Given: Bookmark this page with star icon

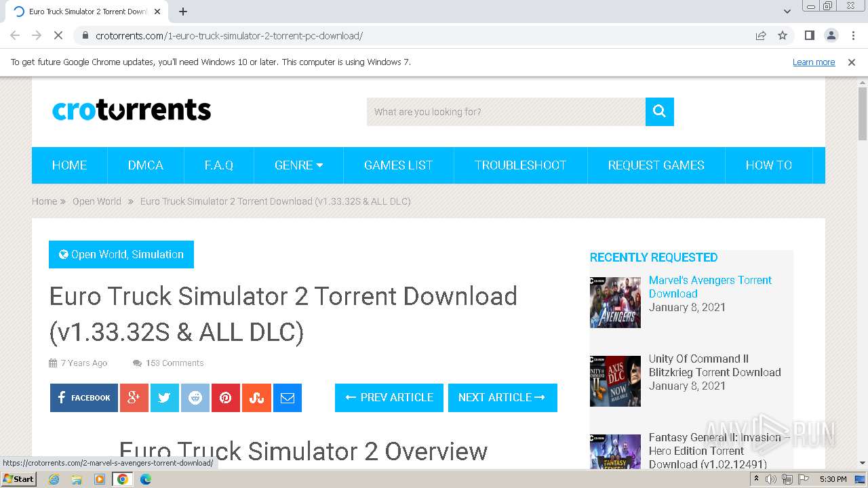Looking at the screenshot, I should (x=783, y=35).
